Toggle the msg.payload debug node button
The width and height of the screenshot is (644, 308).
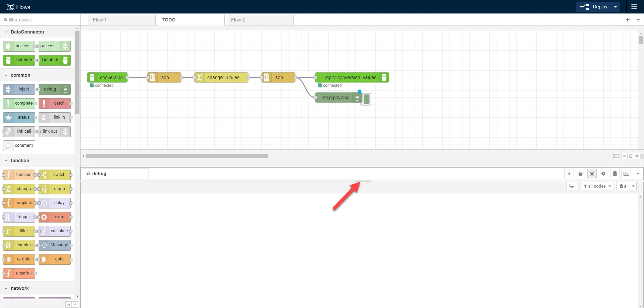366,99
